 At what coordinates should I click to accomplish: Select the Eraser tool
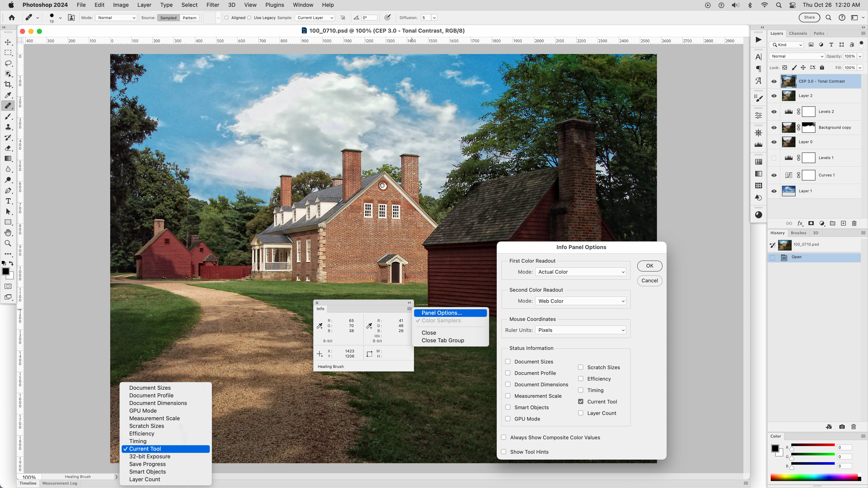(x=8, y=148)
